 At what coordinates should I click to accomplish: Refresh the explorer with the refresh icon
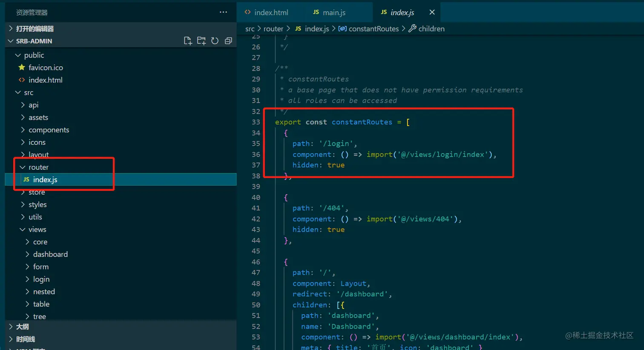(215, 41)
